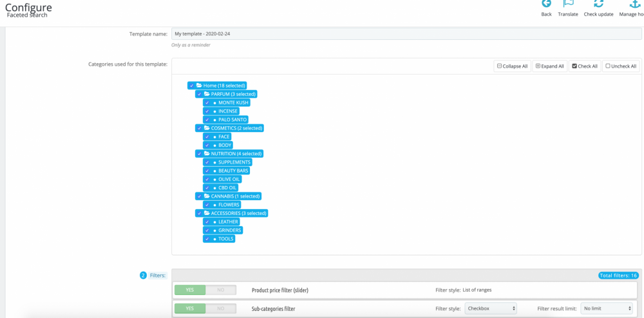Click the ACCESSORIES folder icon
Viewport: 644px width, 318px height.
[x=207, y=213]
